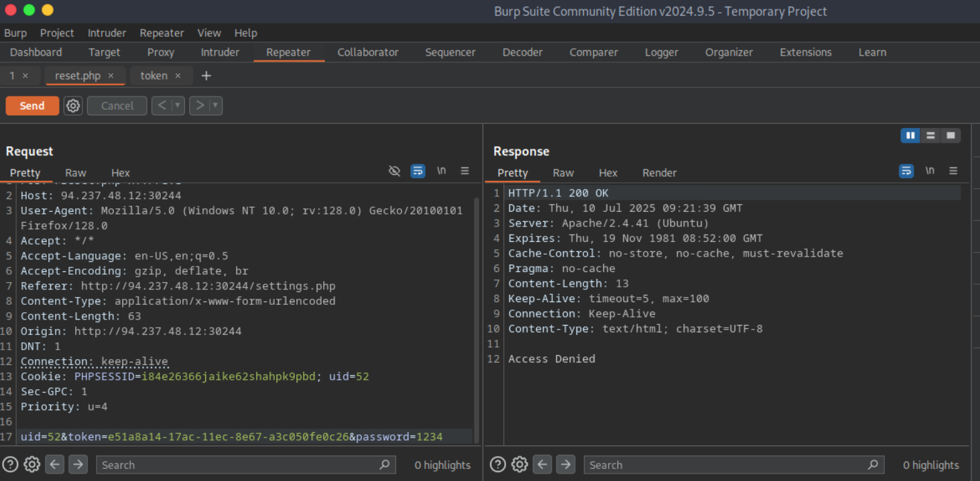Open Repeater send settings gear icon
This screenshot has width=980, height=481.
point(73,106)
